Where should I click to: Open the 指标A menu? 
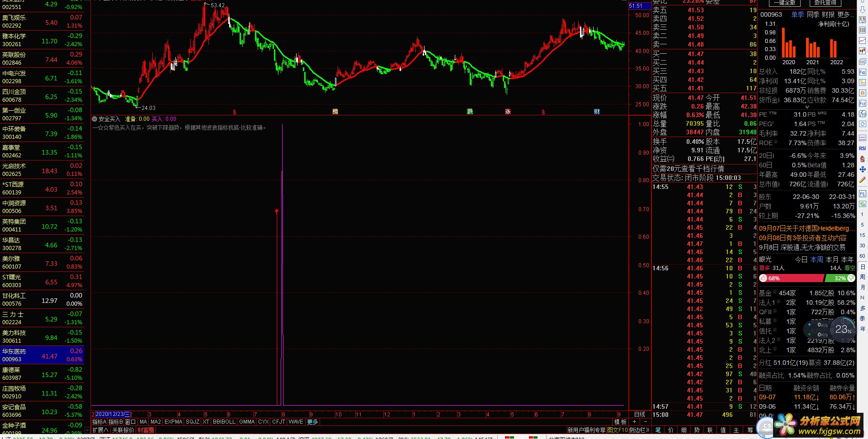99,422
